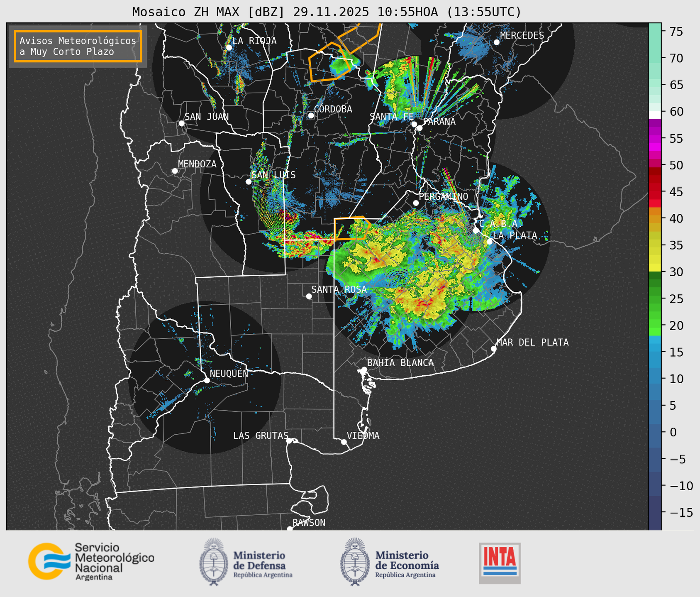Select the PERGAMINO city marker dot
Image resolution: width=700 pixels, height=597 pixels.
click(416, 203)
